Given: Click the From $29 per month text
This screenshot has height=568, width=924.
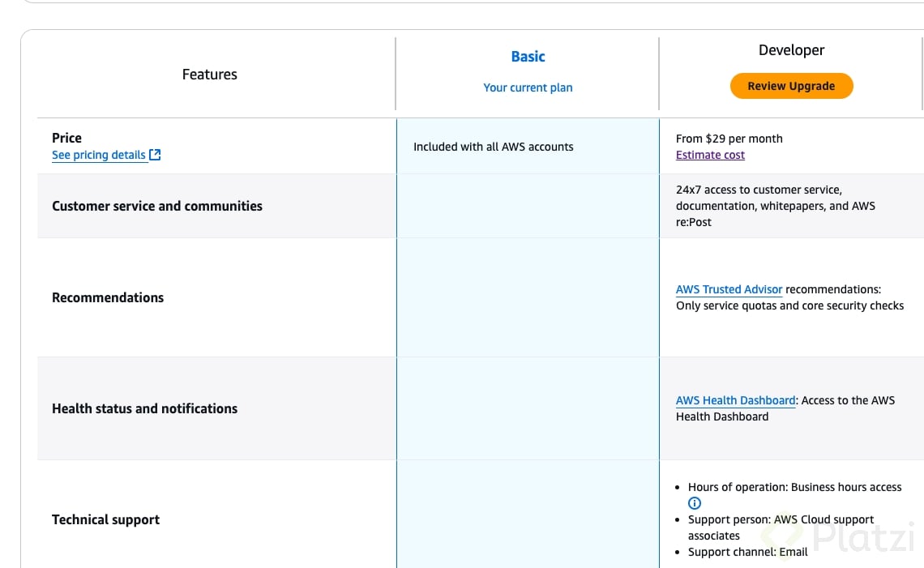Looking at the screenshot, I should (729, 139).
